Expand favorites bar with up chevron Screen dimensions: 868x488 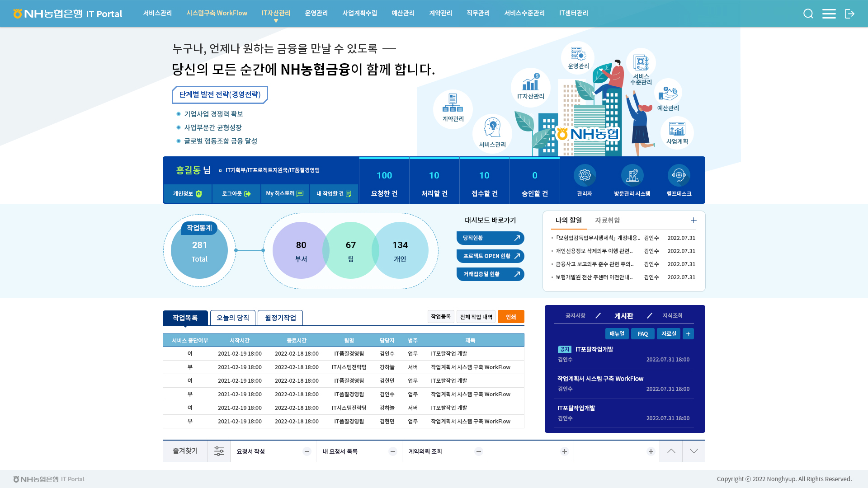pyautogui.click(x=671, y=451)
